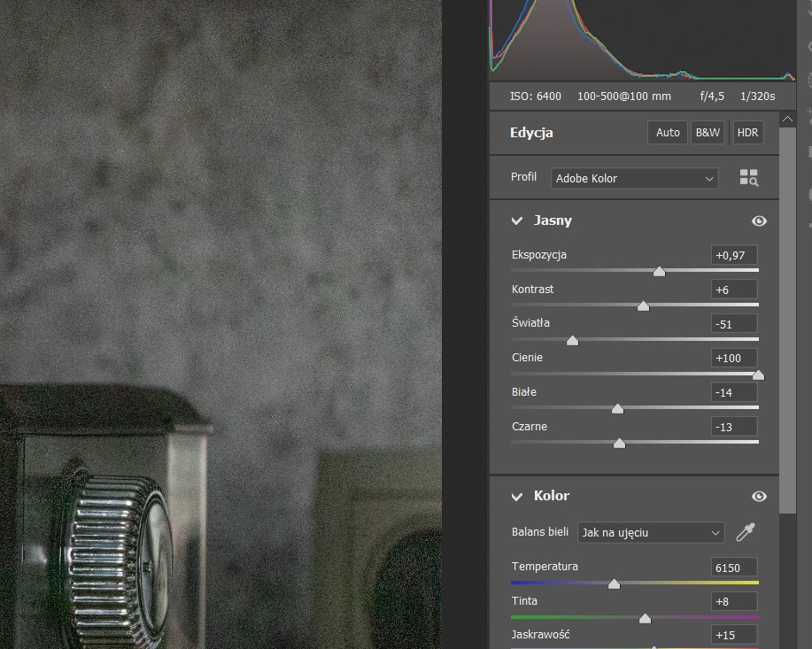Toggle visibility of the Kolor panel
812x649 pixels.
(759, 496)
